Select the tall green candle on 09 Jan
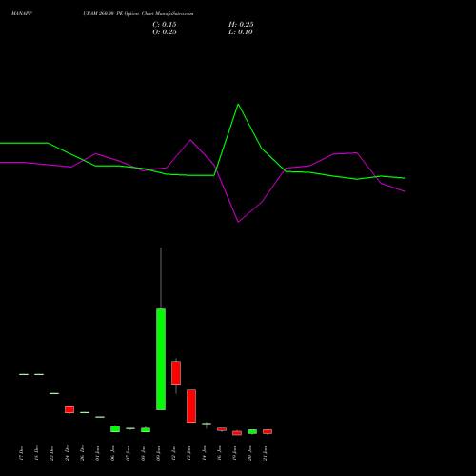This screenshot has width=476, height=476. point(161,359)
